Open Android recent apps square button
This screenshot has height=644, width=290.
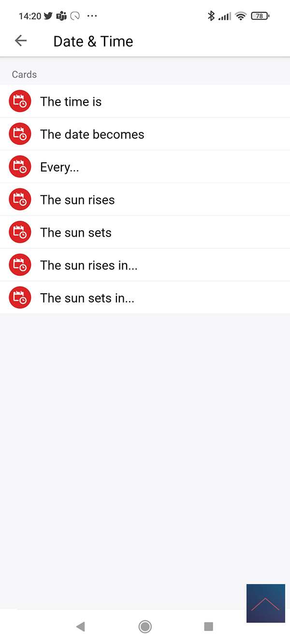point(208,627)
